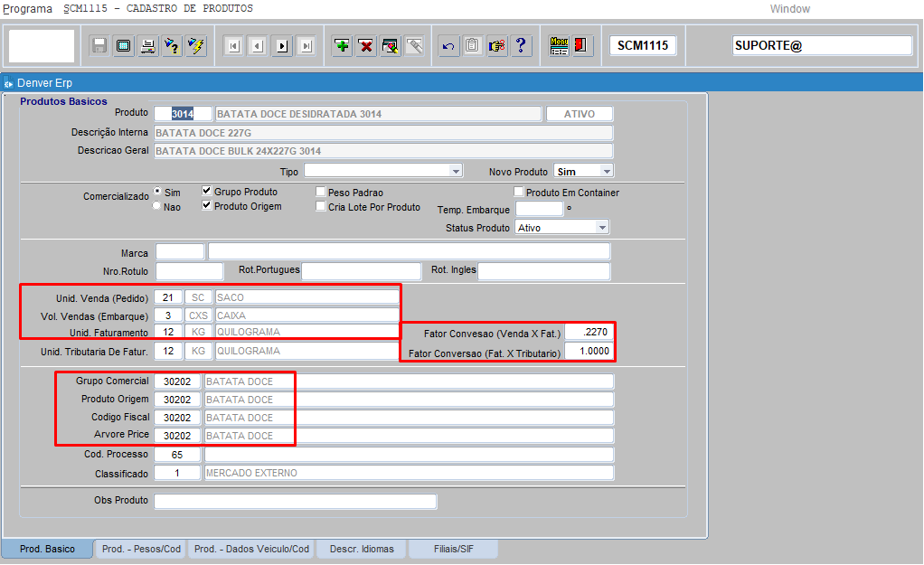Click the Descricao Geral field

(383, 151)
